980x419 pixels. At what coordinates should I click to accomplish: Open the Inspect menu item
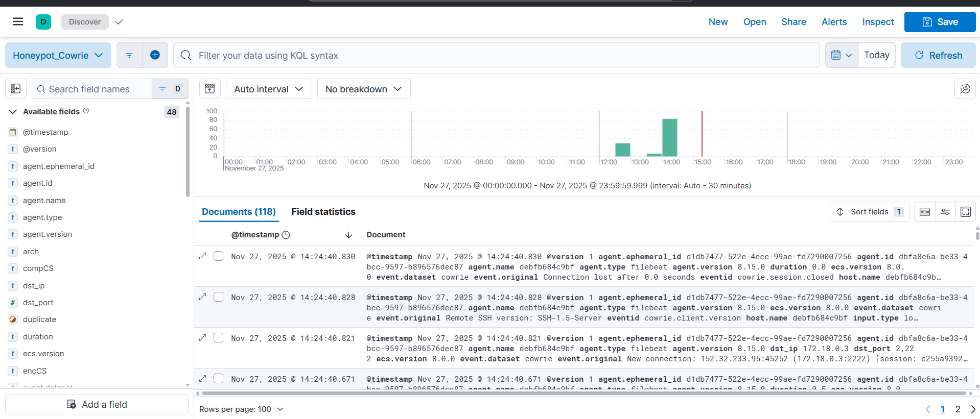(x=878, y=22)
